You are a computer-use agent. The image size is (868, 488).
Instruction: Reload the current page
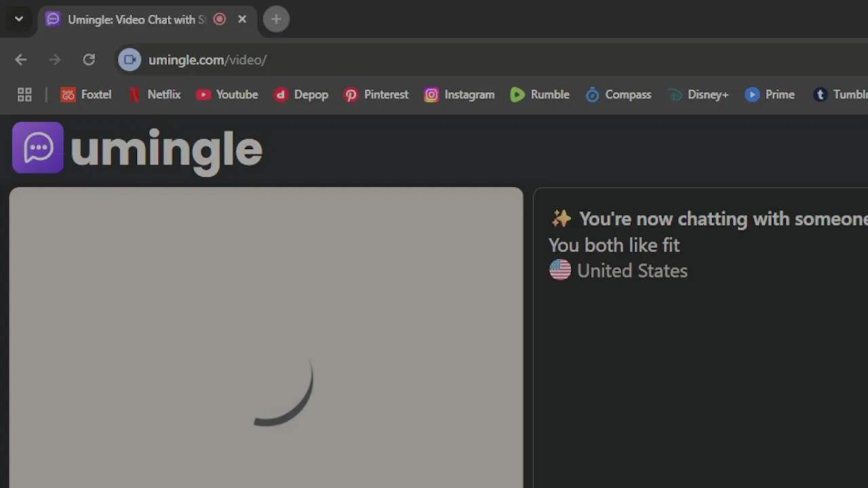(89, 60)
